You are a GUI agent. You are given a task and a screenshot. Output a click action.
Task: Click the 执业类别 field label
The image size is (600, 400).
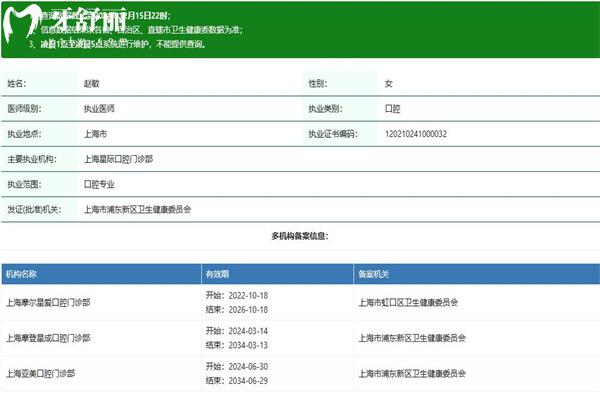325,109
